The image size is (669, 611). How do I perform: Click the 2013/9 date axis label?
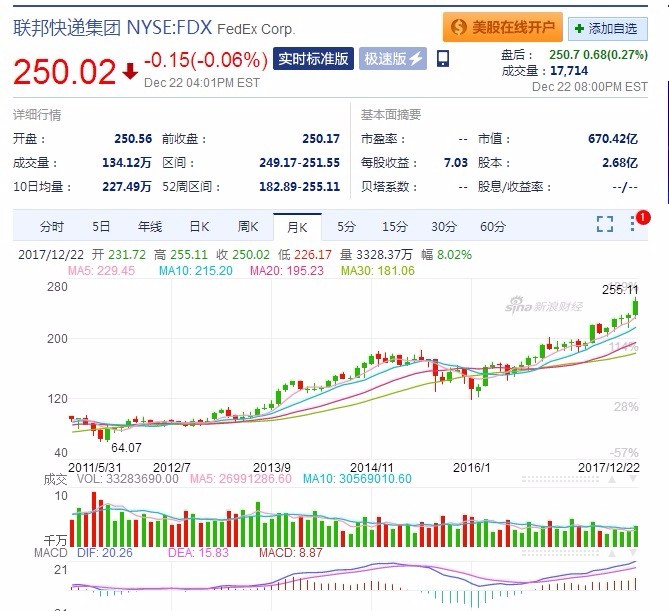[272, 468]
